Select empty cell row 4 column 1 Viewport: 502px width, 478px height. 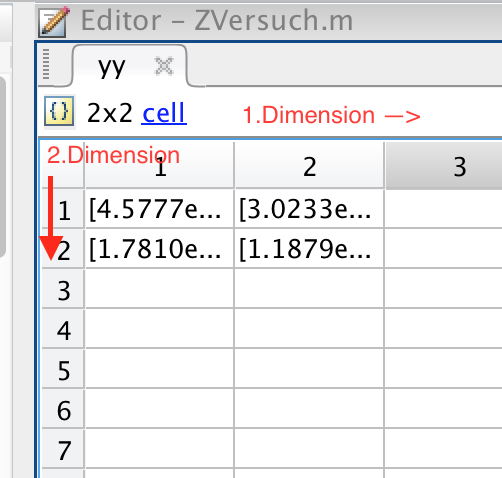[x=160, y=329]
